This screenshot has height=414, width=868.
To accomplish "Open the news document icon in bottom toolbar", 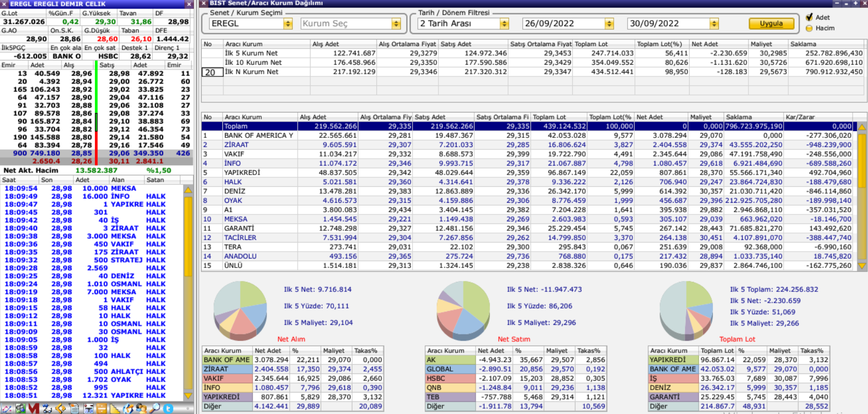I will click(74, 409).
